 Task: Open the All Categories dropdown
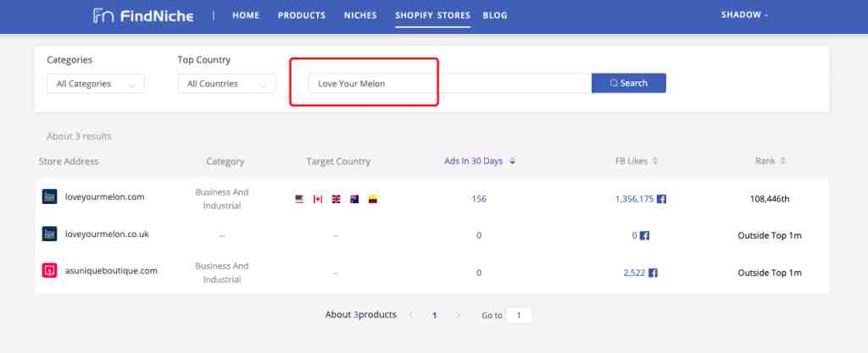pyautogui.click(x=95, y=84)
